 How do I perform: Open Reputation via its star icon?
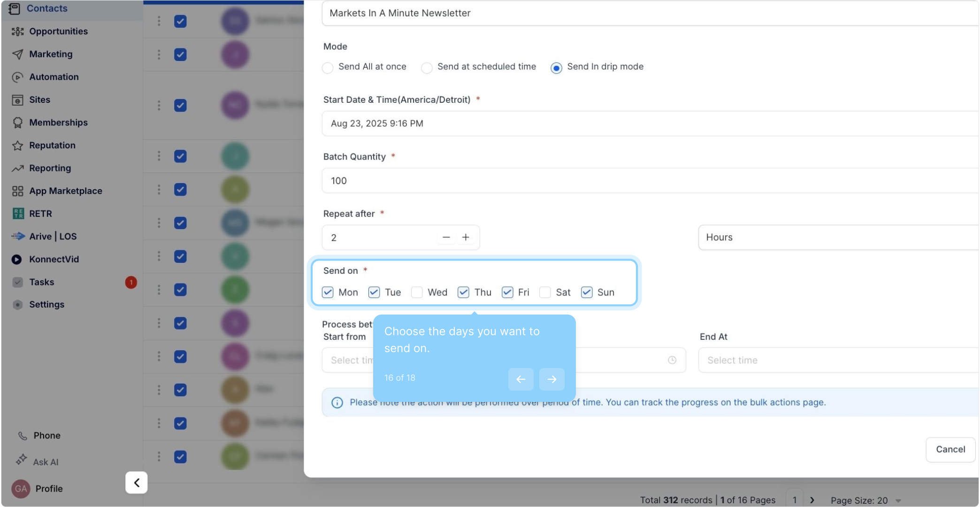17,146
